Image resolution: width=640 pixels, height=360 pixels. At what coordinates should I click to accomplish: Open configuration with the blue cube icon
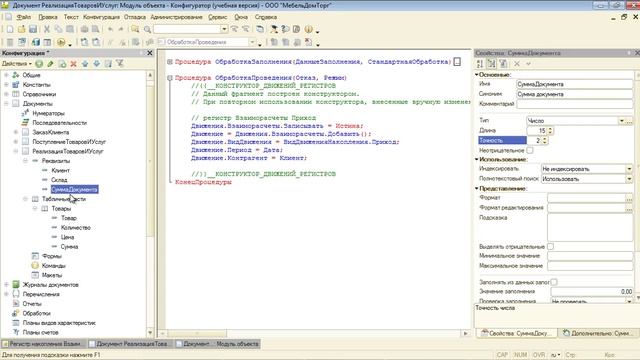pos(36,42)
